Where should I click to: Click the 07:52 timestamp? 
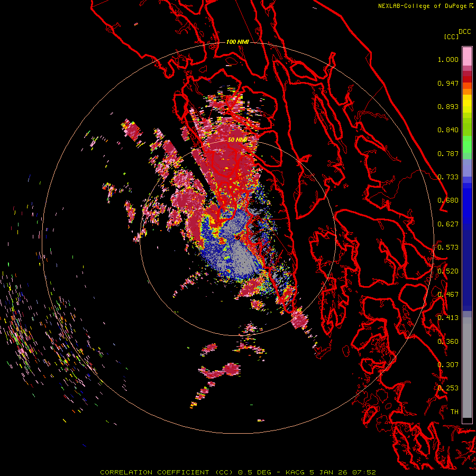coord(364,472)
